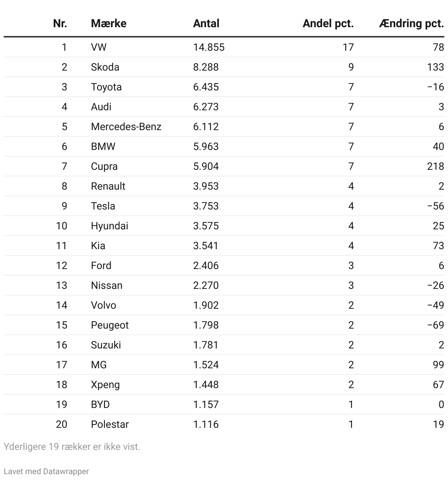Select the Toyota brand cell
The height and width of the screenshot is (480, 448).
[106, 87]
